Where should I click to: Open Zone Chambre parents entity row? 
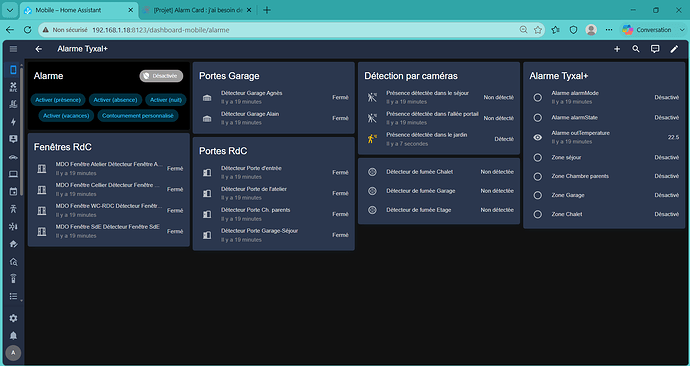click(604, 176)
